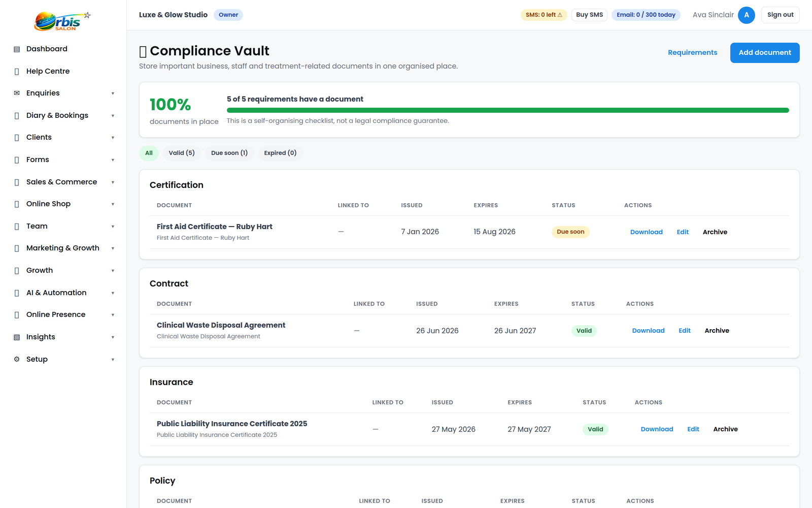Expand the Marketing & Growth arrow
The height and width of the screenshot is (508, 812).
pyautogui.click(x=113, y=248)
